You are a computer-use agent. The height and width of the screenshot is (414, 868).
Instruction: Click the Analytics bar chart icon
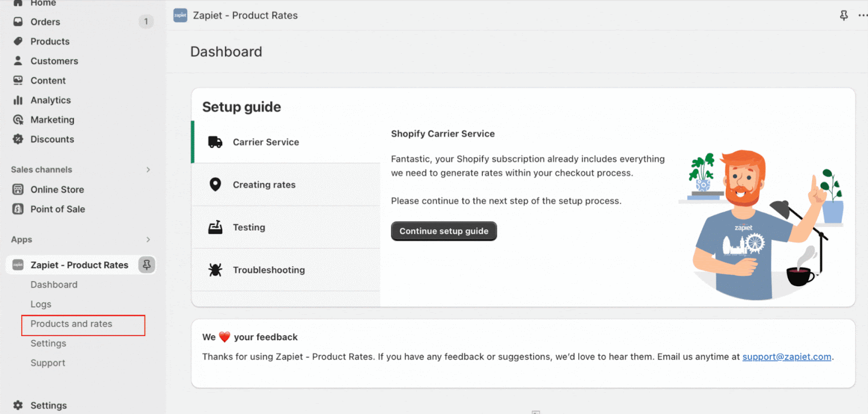18,100
